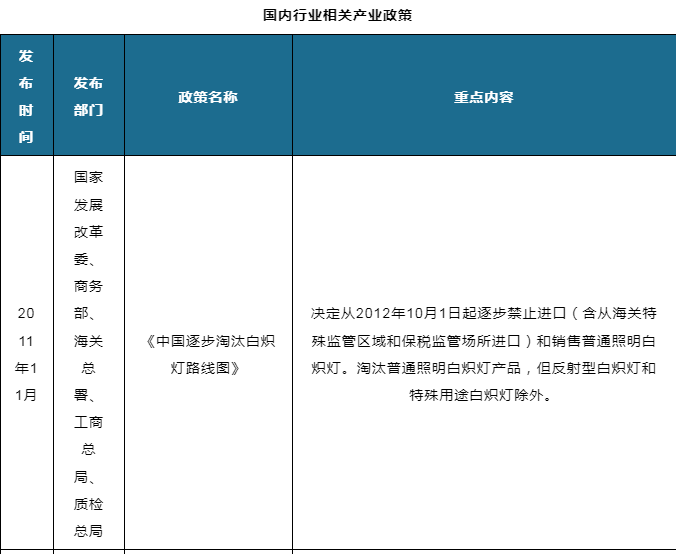Select the 发布时间 column header
The width and height of the screenshot is (676, 554).
tap(26, 96)
